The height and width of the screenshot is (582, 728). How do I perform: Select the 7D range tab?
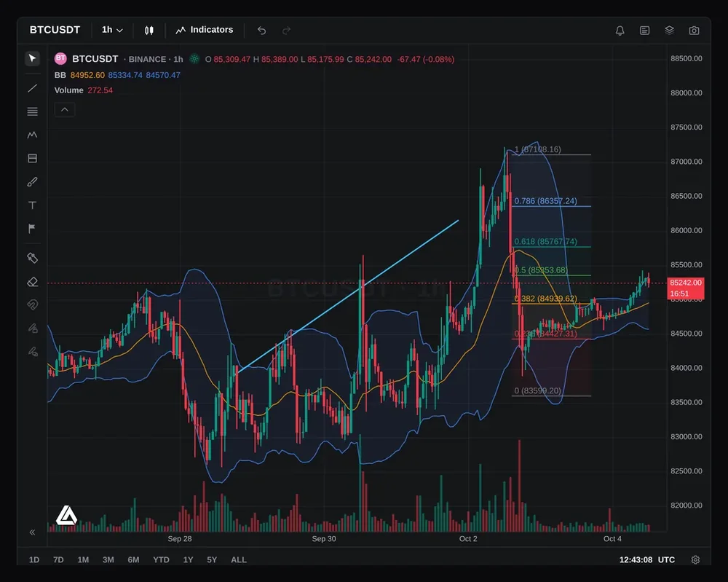(58, 559)
